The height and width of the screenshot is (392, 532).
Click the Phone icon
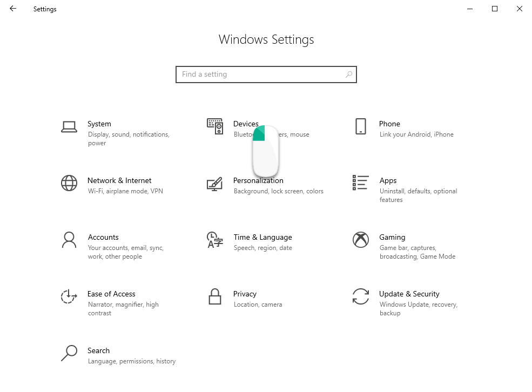360,126
